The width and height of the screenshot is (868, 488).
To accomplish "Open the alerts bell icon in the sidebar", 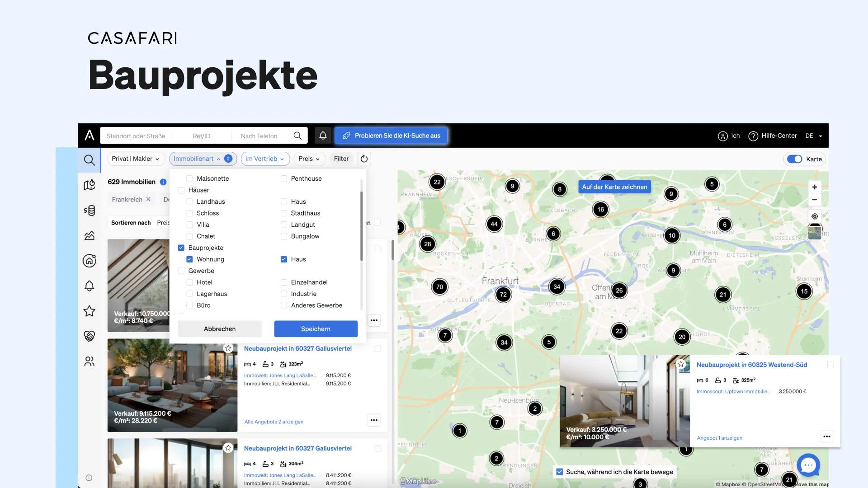I will coord(89,286).
